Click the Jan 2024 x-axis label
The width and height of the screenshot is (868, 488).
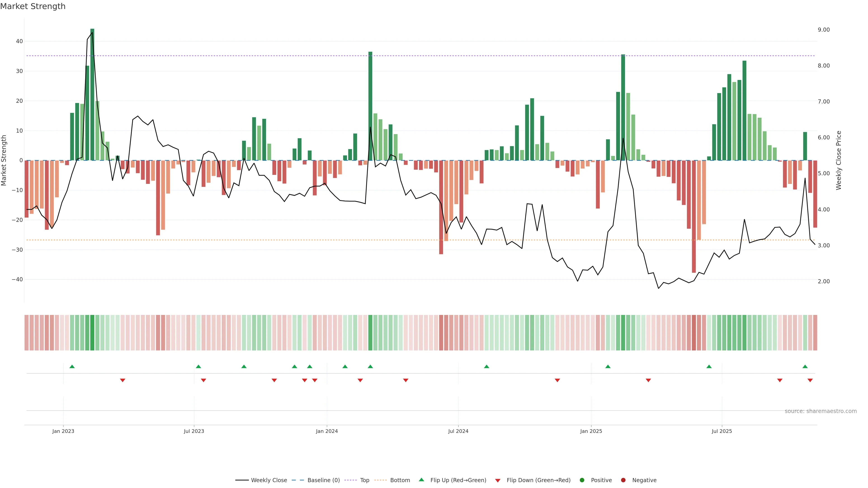326,431
